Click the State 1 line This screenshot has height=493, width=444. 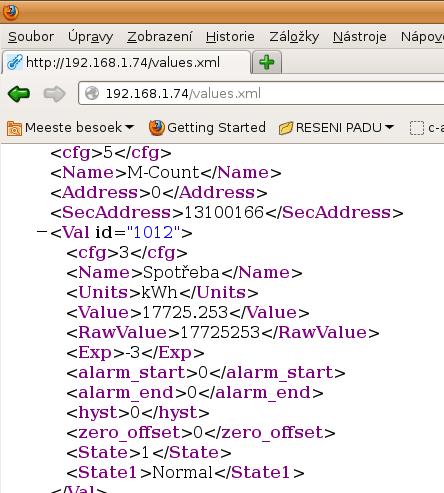(x=149, y=452)
